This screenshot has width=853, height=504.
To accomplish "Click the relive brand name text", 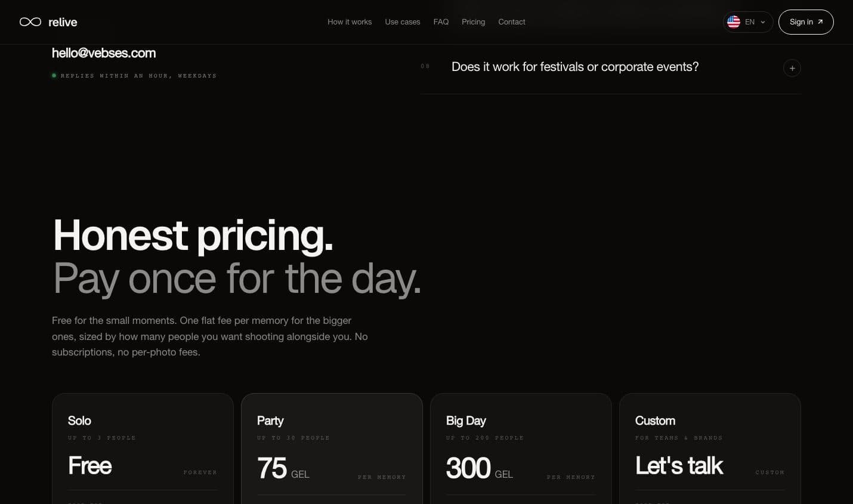I will click(63, 22).
